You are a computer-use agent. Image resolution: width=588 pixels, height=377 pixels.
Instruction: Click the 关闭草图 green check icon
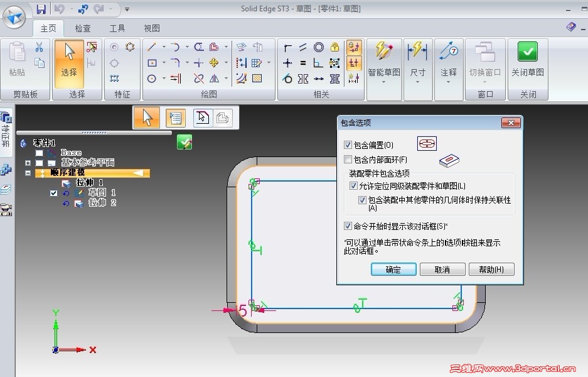[528, 52]
